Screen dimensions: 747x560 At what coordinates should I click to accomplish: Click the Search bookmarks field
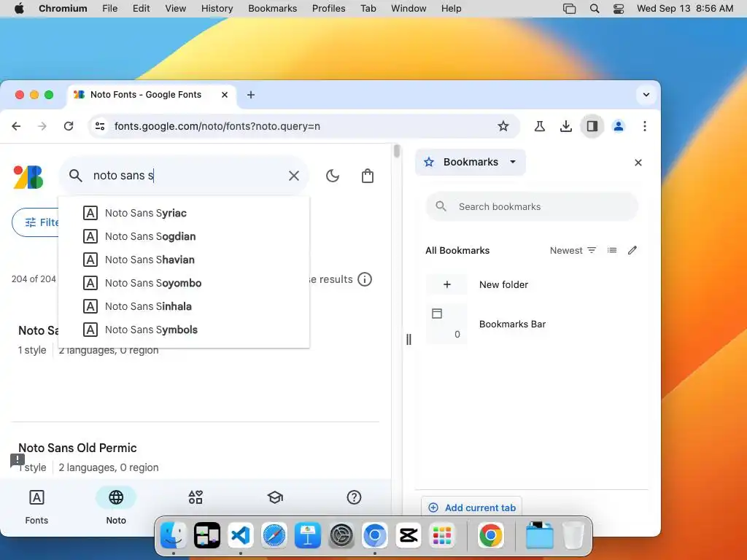(532, 206)
